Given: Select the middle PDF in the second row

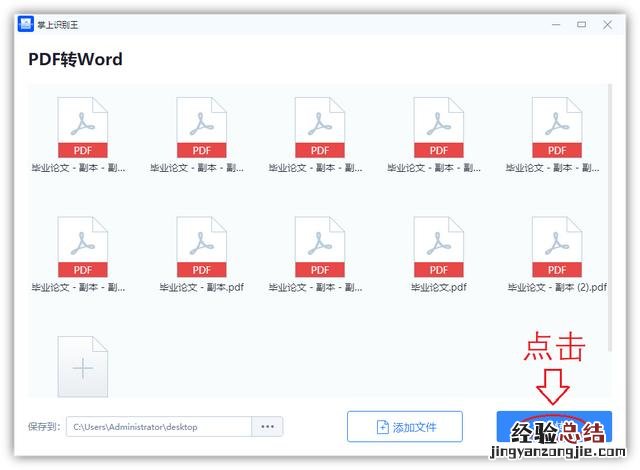Looking at the screenshot, I should (x=320, y=246).
